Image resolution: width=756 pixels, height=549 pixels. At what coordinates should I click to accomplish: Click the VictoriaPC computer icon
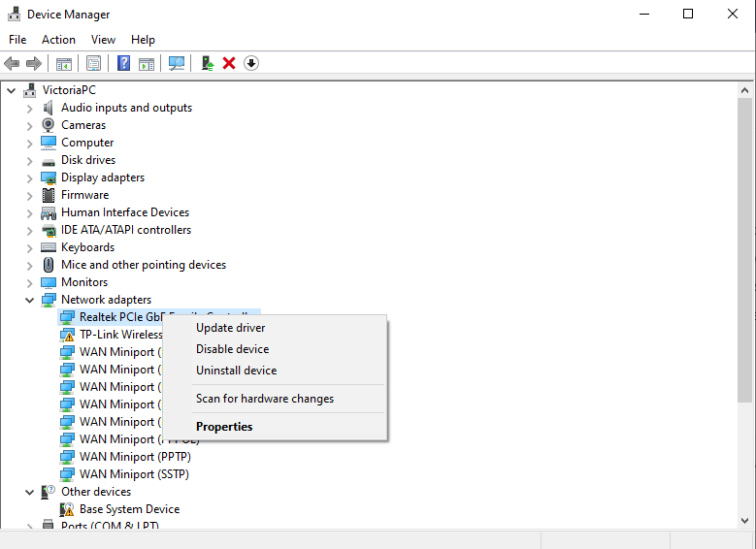click(x=30, y=90)
